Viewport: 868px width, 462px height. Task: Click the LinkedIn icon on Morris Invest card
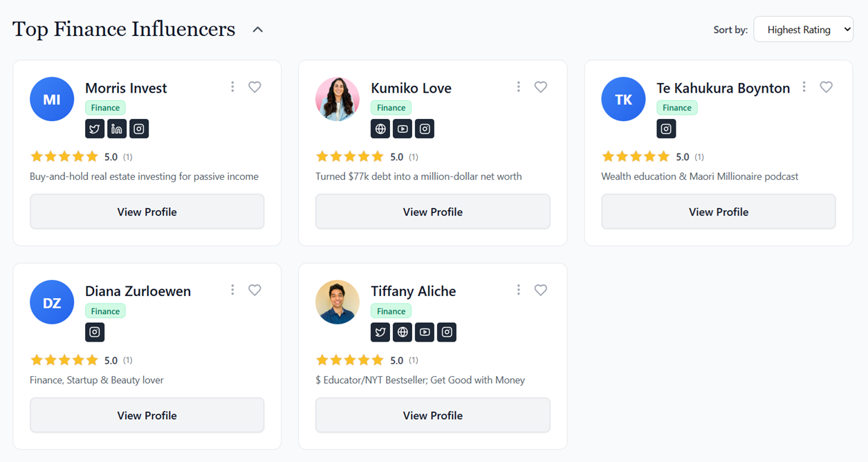click(117, 129)
